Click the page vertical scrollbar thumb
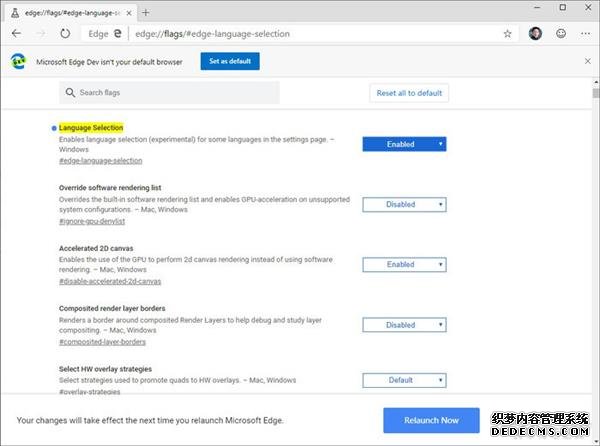The height and width of the screenshot is (446, 600). pyautogui.click(x=596, y=93)
